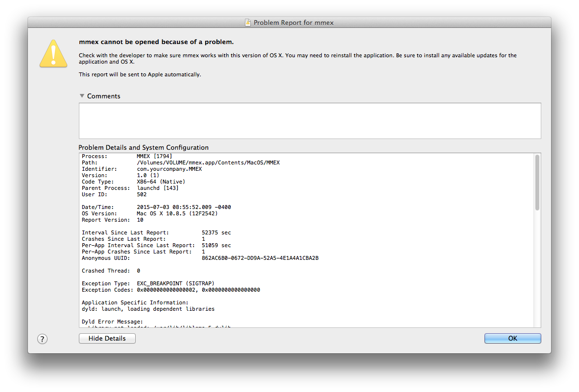Place the cursor on the Process line
The image size is (579, 392).
[x=127, y=156]
